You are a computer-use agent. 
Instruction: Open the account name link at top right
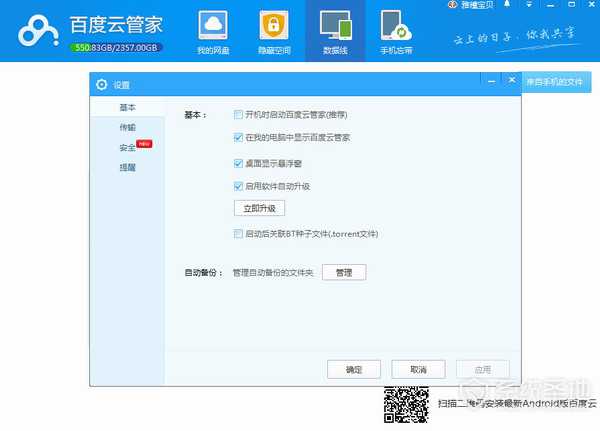coord(477,5)
